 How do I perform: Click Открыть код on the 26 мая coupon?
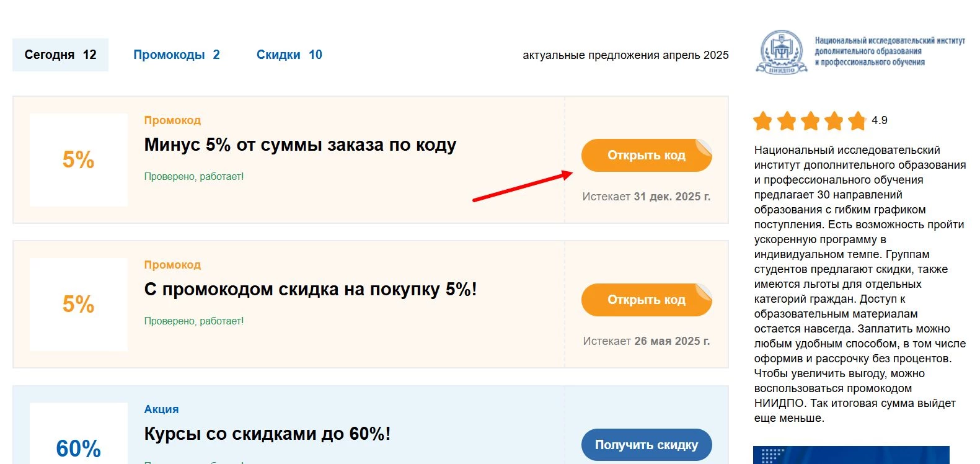647,300
